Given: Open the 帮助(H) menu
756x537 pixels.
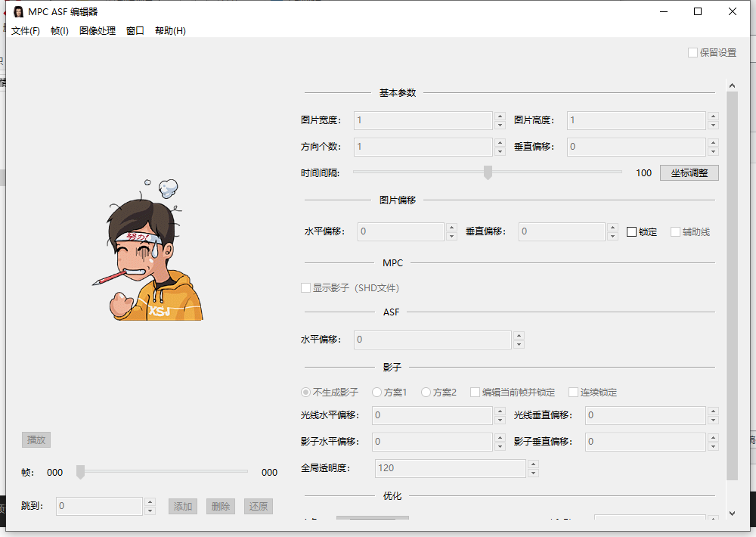Looking at the screenshot, I should click(x=170, y=31).
